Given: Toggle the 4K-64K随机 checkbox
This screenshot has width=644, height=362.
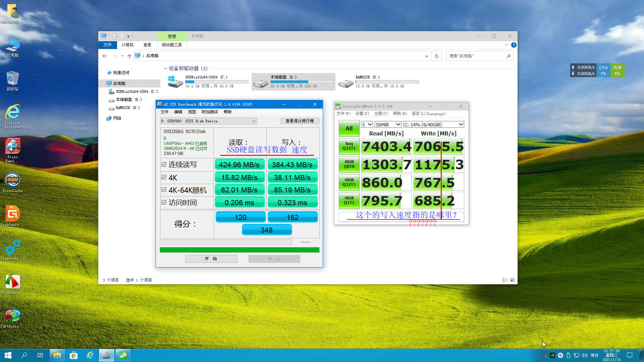Looking at the screenshot, I should tap(164, 190).
